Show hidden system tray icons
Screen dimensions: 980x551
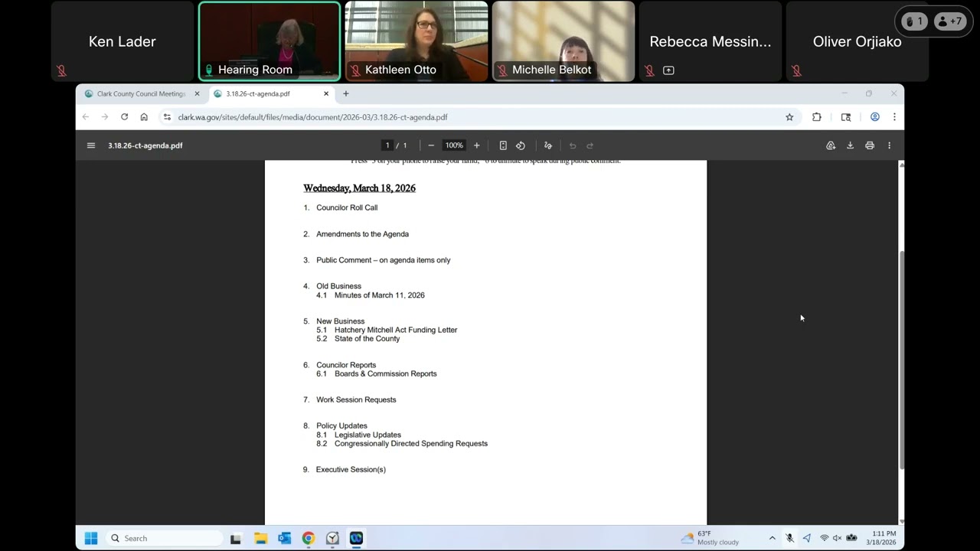(772, 538)
